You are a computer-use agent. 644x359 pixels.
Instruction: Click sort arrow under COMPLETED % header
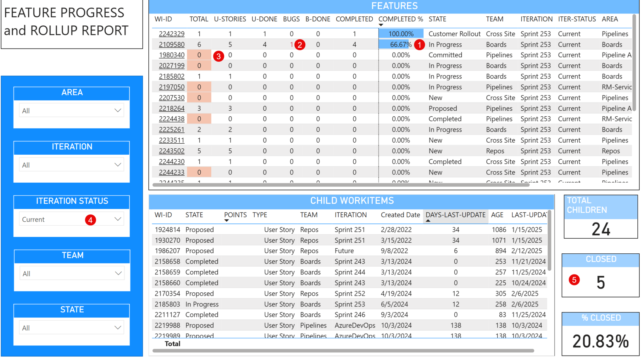tap(381, 25)
